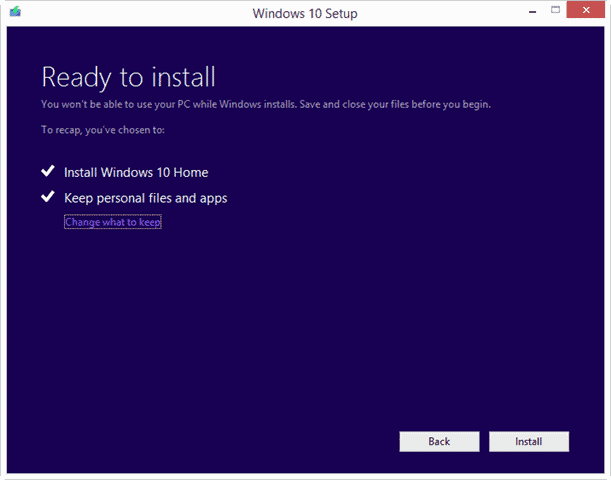Select the 'Keep personal files and apps' text

pos(145,198)
